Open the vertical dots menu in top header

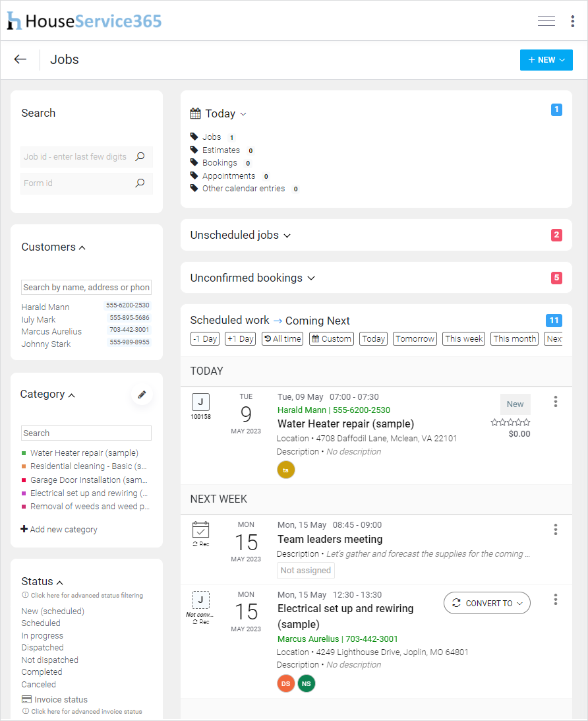point(572,21)
